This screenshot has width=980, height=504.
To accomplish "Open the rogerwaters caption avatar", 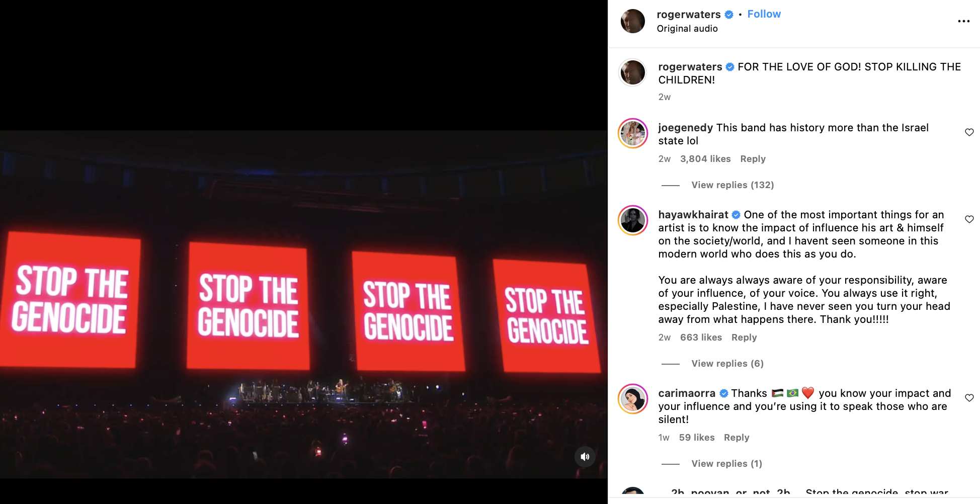I will click(x=632, y=72).
